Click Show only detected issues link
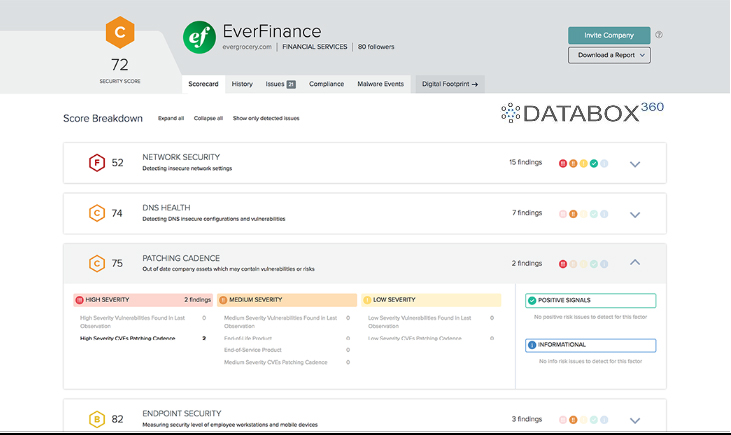Viewport: 731px width, 435px height. click(x=266, y=118)
